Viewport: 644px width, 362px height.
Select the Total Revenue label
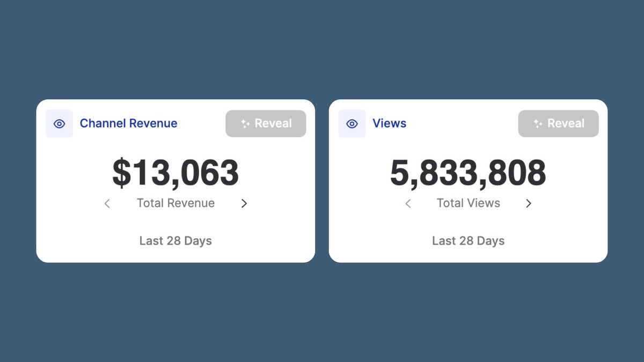coord(175,203)
